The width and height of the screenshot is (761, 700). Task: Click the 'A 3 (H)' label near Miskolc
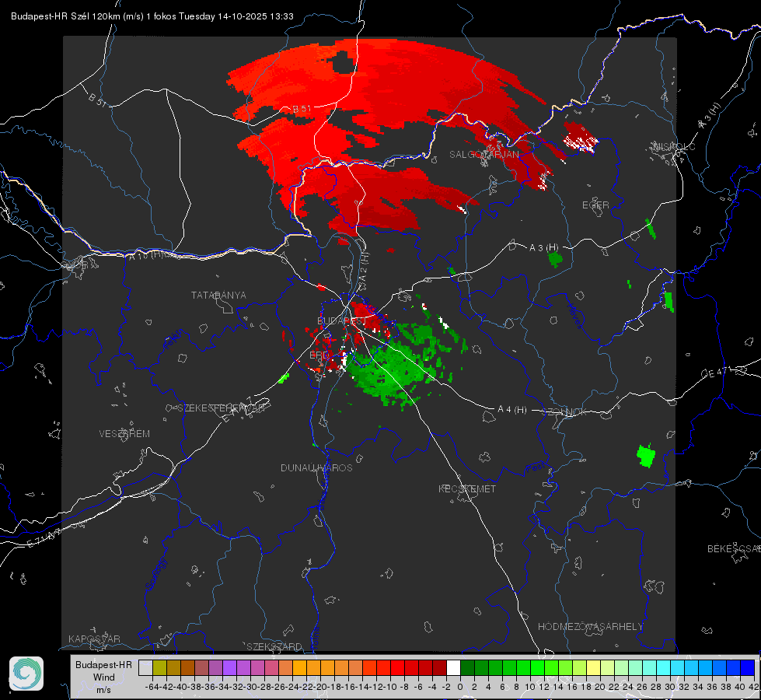point(709,117)
